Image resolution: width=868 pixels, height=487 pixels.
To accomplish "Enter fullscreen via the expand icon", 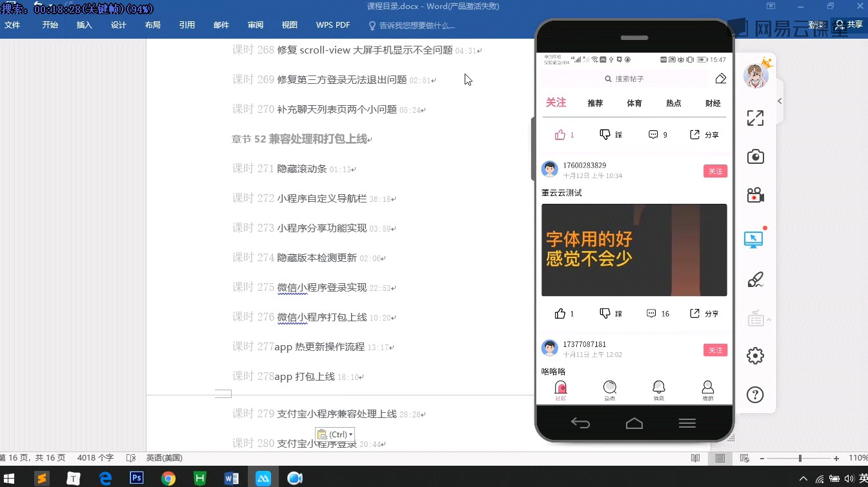I will coord(755,118).
